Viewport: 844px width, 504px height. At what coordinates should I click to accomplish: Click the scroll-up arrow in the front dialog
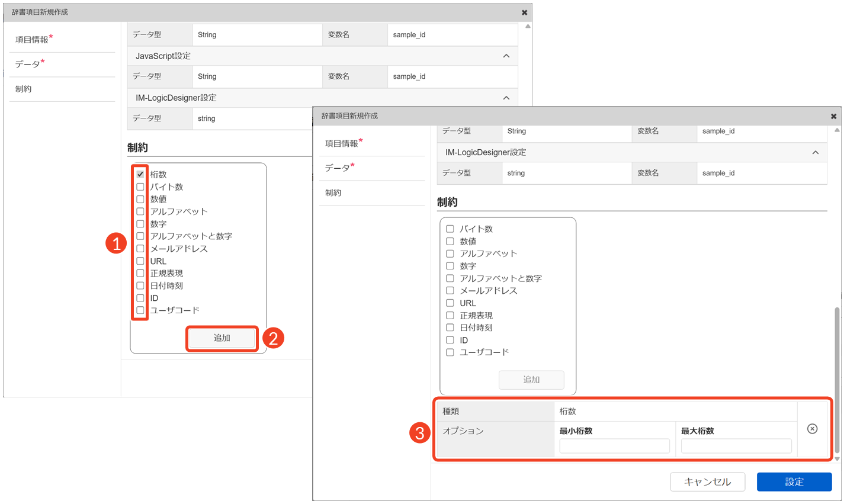click(x=837, y=130)
